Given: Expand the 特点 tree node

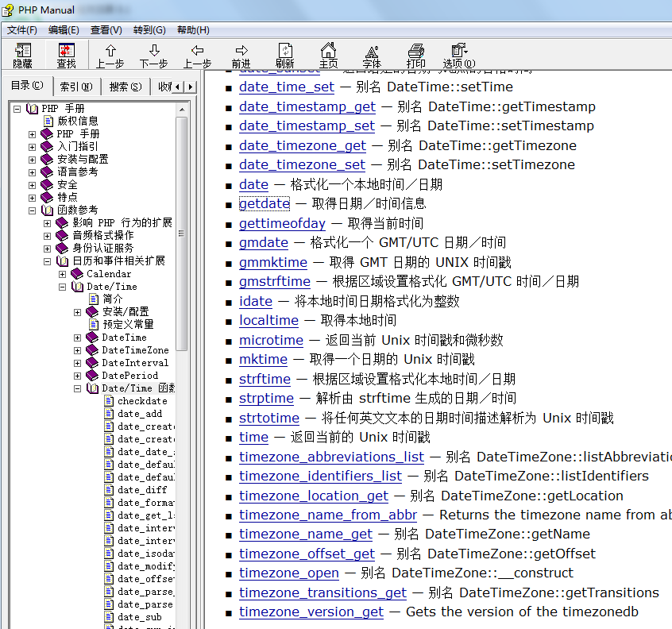Looking at the screenshot, I should coord(32,198).
